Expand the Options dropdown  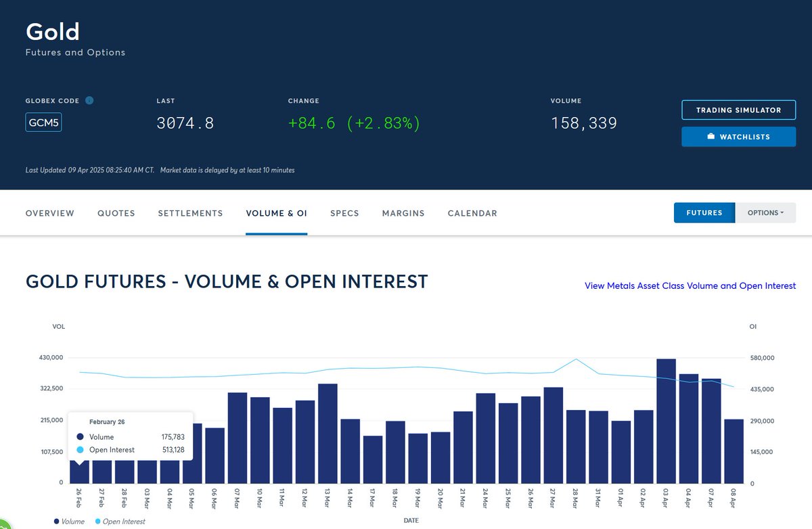[766, 212]
